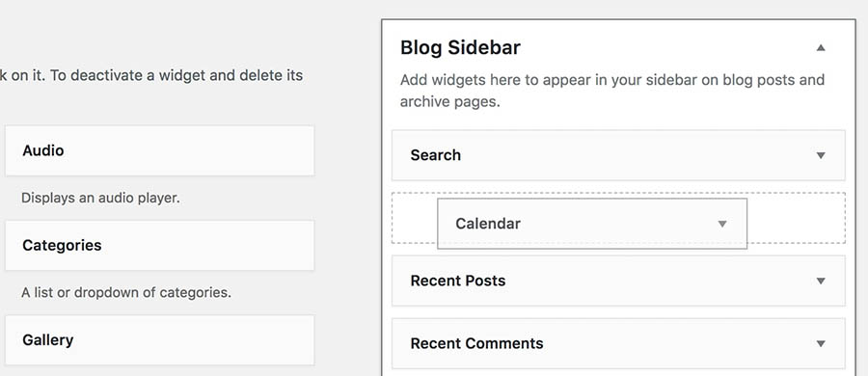This screenshot has width=868, height=376.
Task: Select the Categories available widget
Action: 160,245
